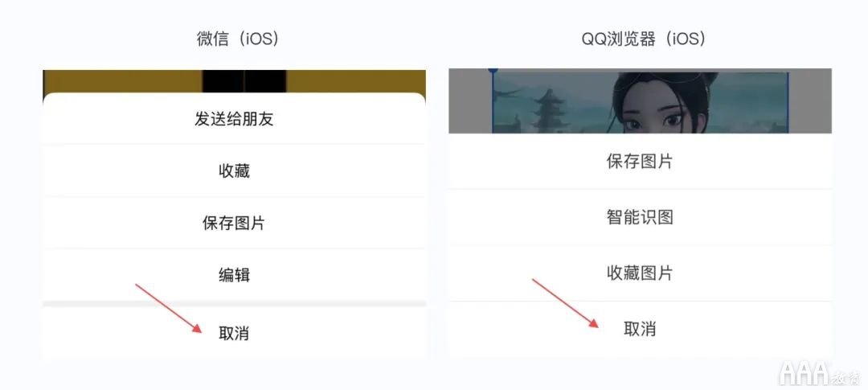
Task: Select 保存图片 in the WeChat sheet
Action: click(234, 223)
